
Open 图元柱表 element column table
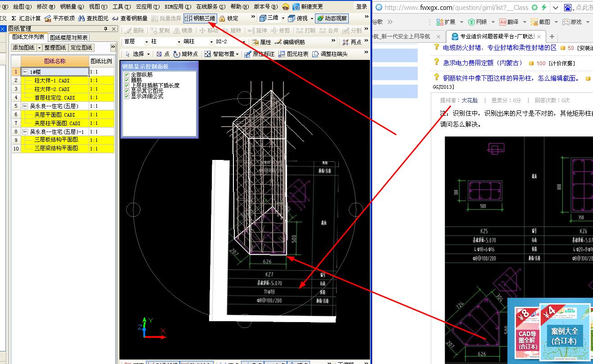[293, 54]
